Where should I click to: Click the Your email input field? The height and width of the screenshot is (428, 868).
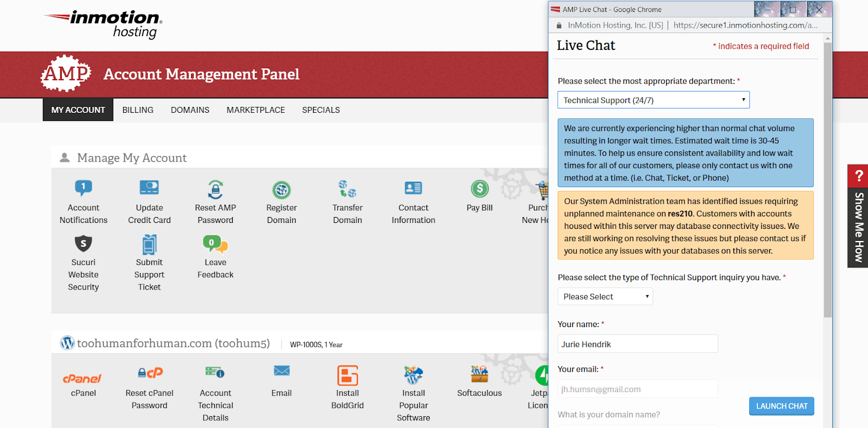click(x=638, y=389)
